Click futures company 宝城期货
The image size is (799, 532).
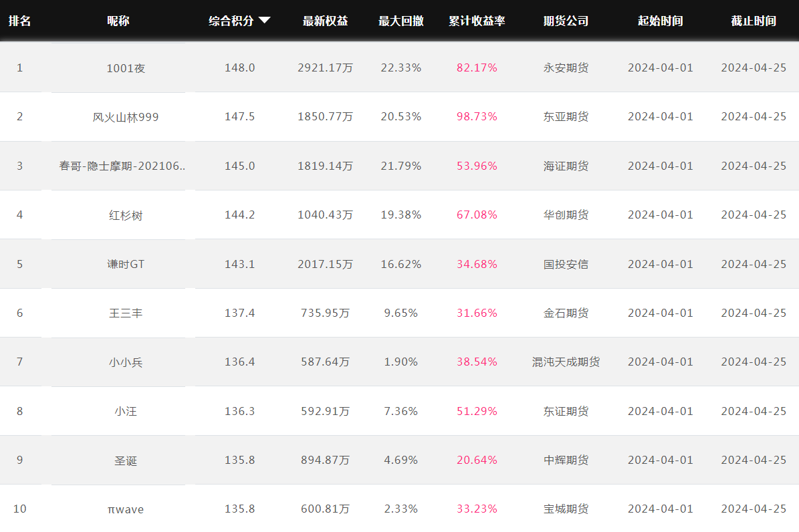click(566, 509)
